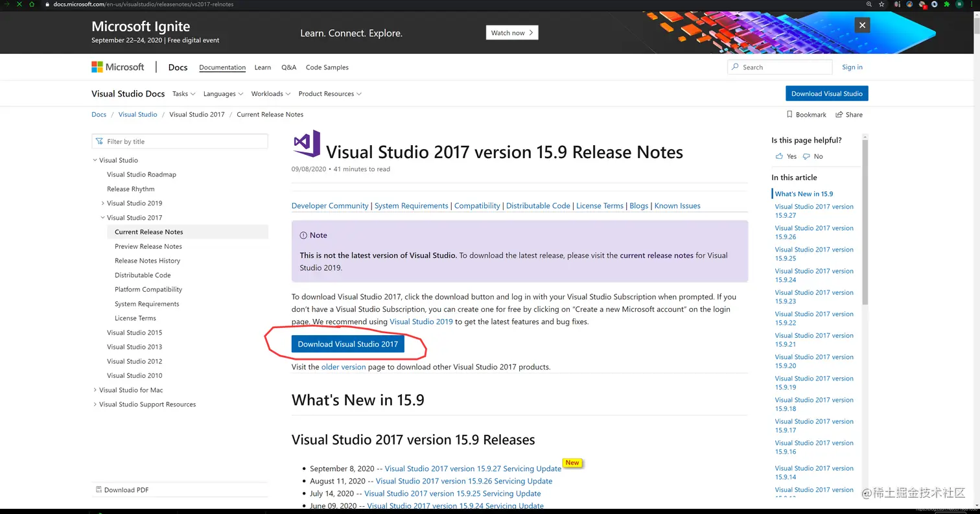Open the Product Resources dropdown
Screen dimensions: 980x514
coord(330,93)
